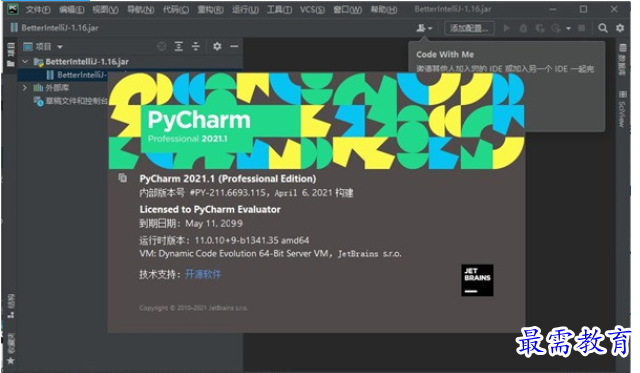Click the Profile icon in run toolbar
The height and width of the screenshot is (373, 640).
[x=556, y=28]
